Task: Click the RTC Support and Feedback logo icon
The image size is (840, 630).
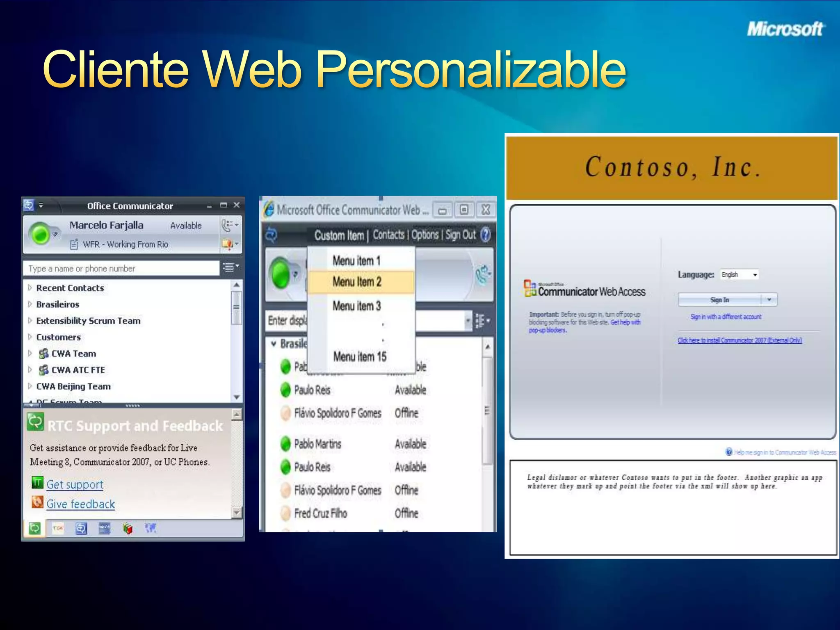Action: 36,422
